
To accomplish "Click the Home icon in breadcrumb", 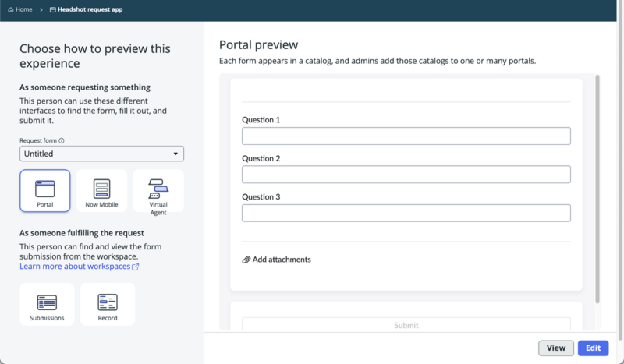I will pos(11,9).
